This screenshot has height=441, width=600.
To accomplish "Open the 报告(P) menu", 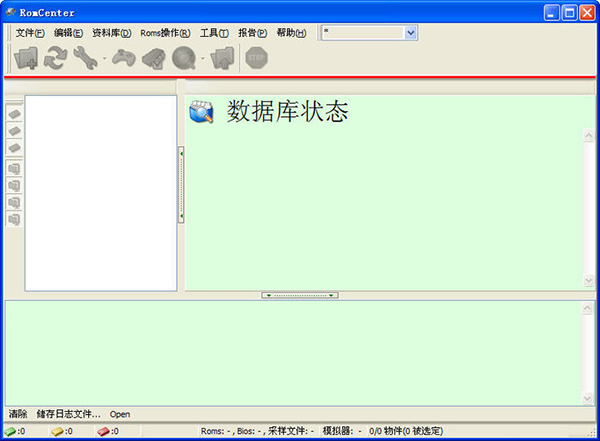I will click(253, 33).
